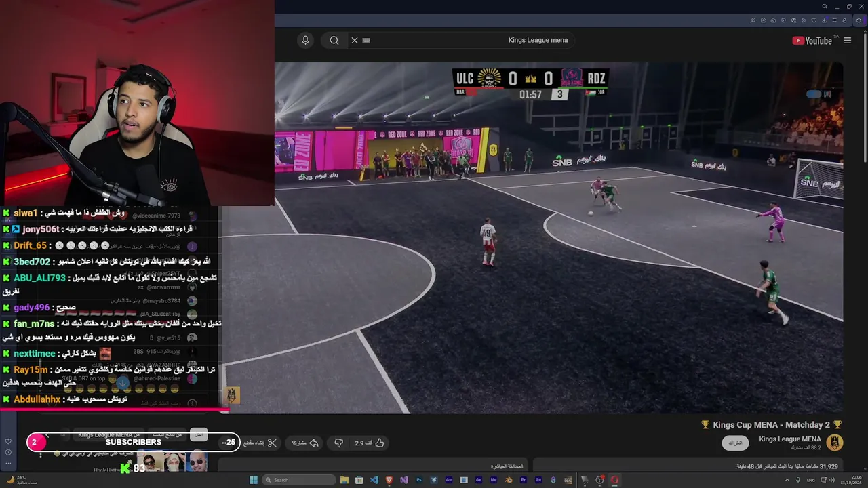The height and width of the screenshot is (488, 868).
Task: Open the YouTube home logo
Action: 812,41
